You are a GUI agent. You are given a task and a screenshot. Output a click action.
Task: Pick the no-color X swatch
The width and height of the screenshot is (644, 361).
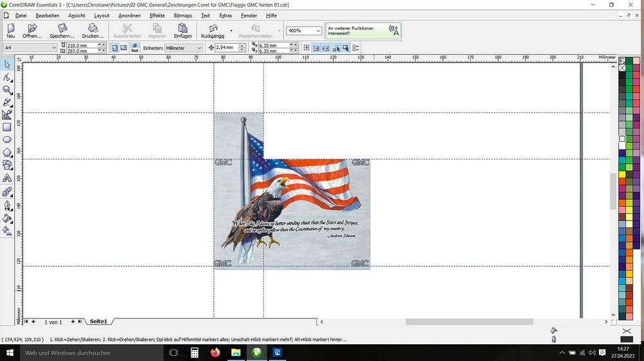(x=622, y=68)
